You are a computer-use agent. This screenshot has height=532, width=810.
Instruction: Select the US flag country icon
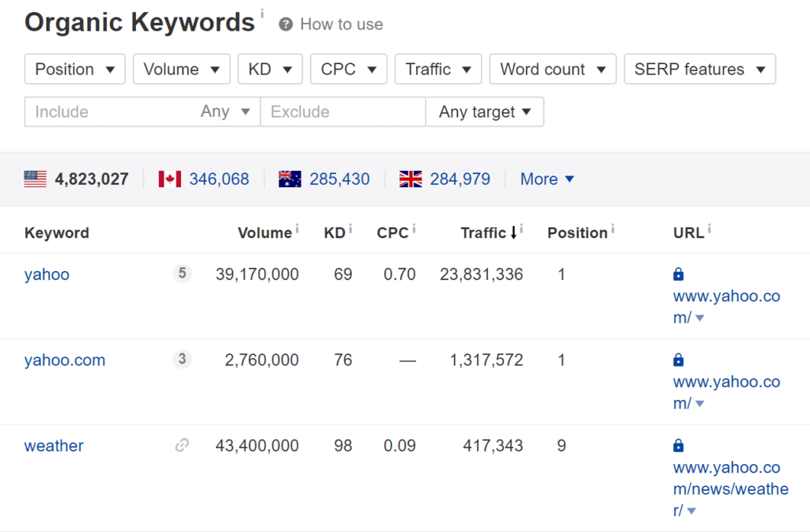pyautogui.click(x=35, y=179)
